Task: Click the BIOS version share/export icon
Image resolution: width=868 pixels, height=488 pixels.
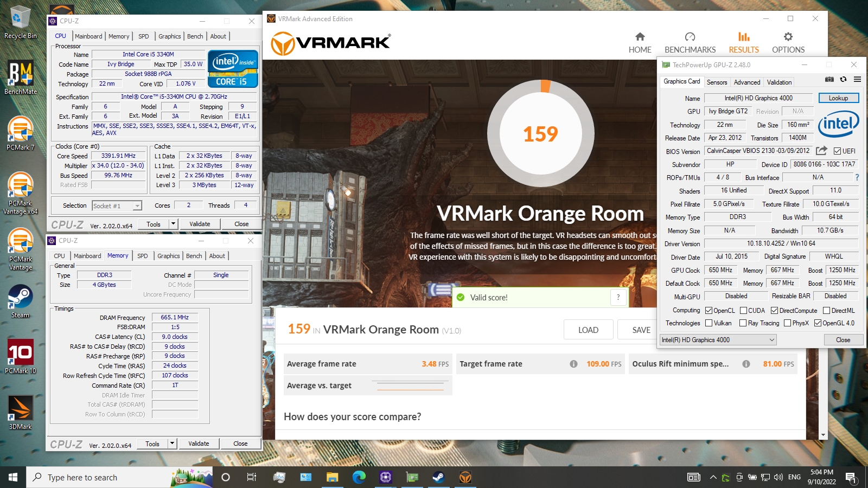Action: [822, 151]
